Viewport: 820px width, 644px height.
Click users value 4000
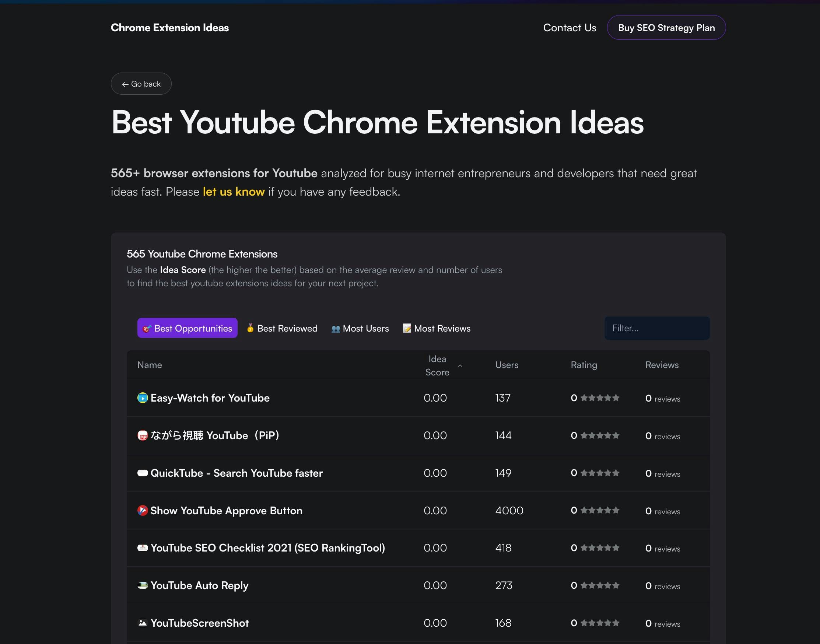[509, 511]
